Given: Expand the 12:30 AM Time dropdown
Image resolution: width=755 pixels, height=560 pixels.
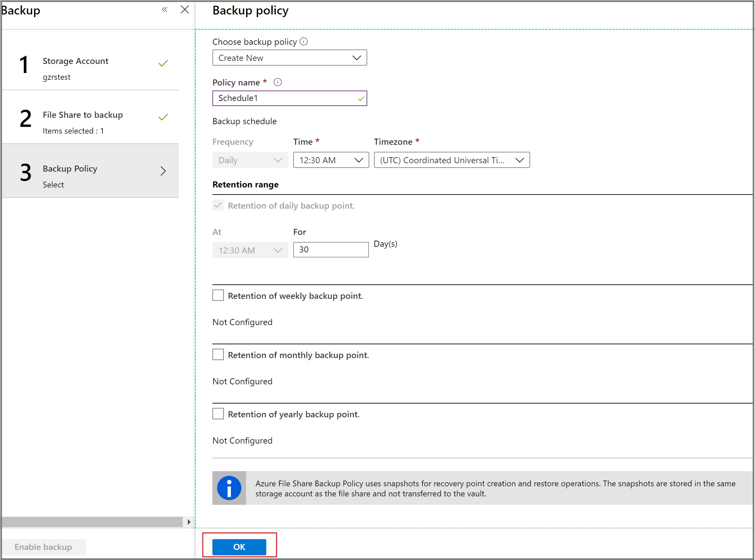Looking at the screenshot, I should coord(331,160).
